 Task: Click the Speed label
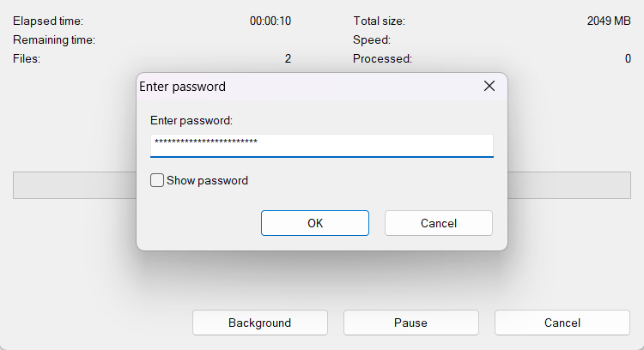(371, 39)
